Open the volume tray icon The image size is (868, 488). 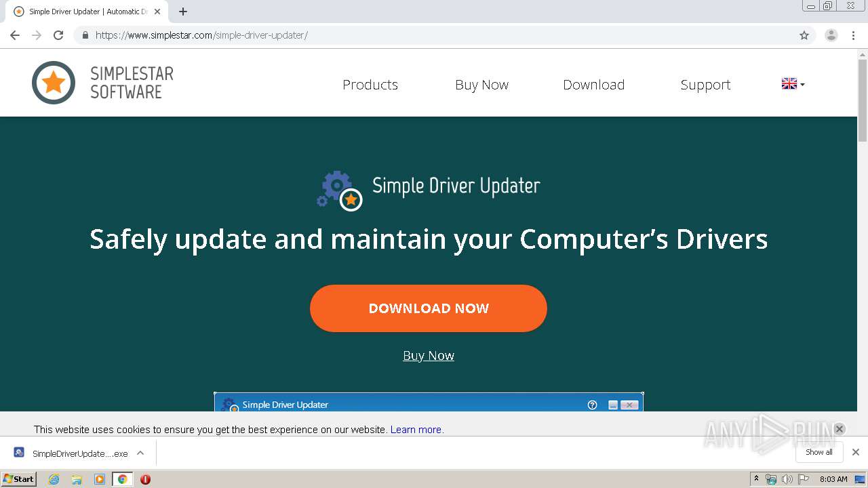[x=787, y=479]
